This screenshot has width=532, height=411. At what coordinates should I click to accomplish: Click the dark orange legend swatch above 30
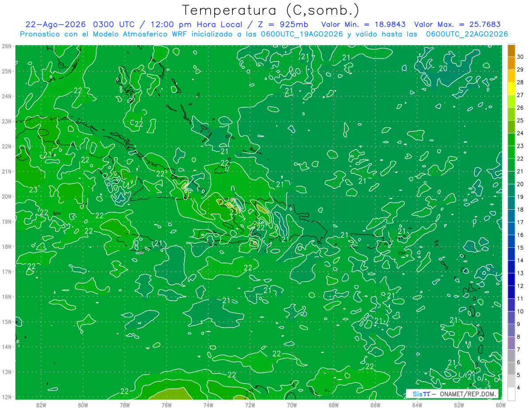click(x=511, y=51)
